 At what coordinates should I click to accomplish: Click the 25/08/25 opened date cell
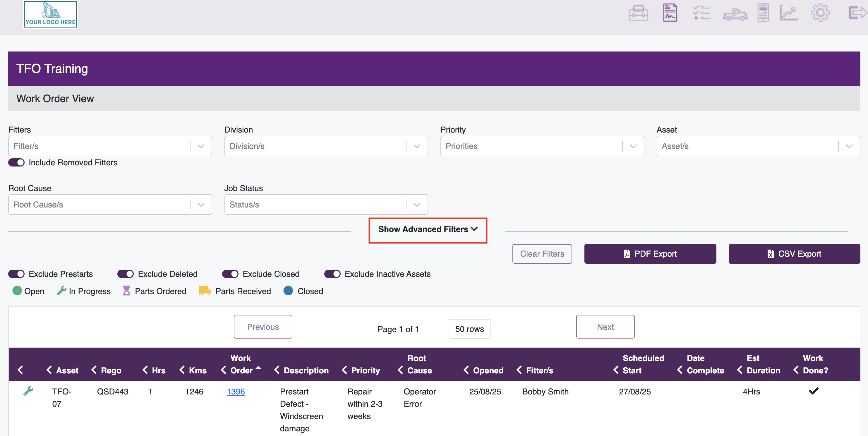[x=485, y=392]
